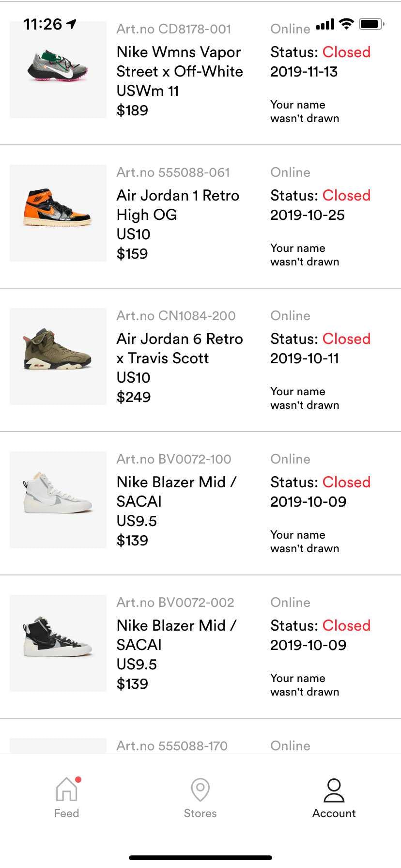Tap the cellular signal bars icon
Image resolution: width=401 pixels, height=868 pixels.
click(x=325, y=24)
